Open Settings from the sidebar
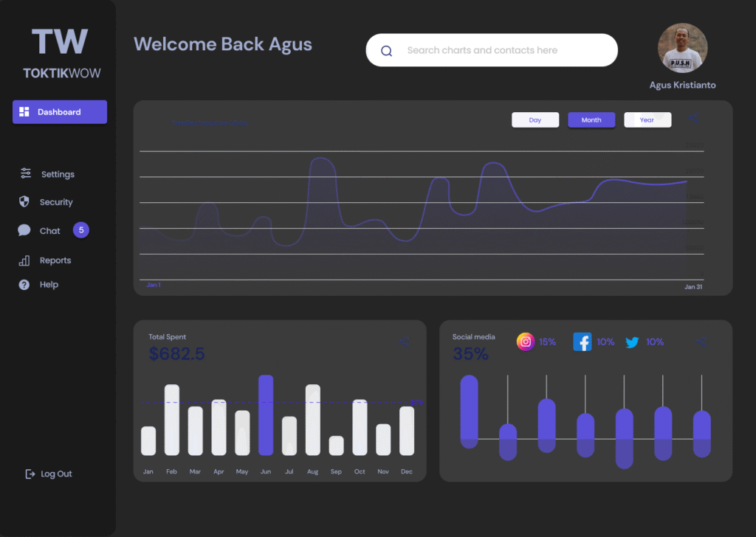The height and width of the screenshot is (537, 756). [x=57, y=174]
